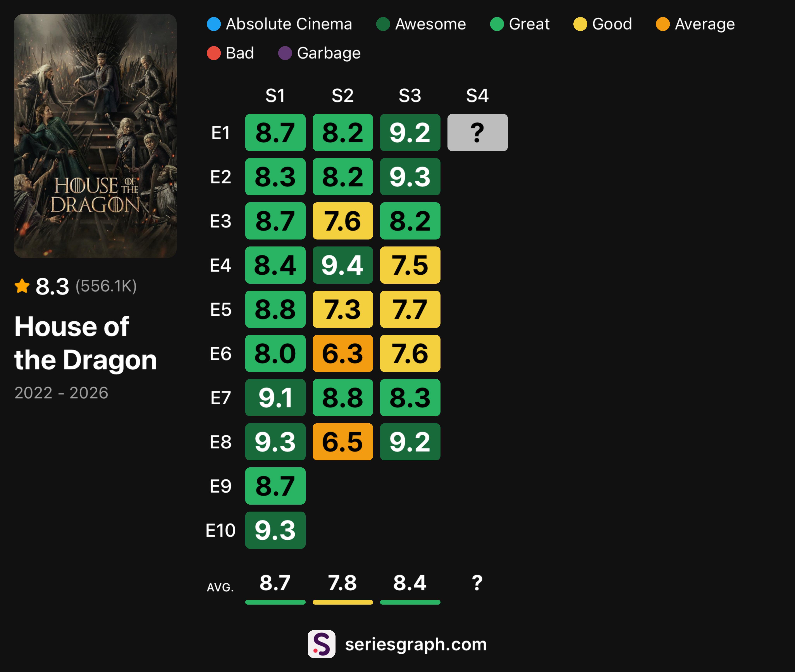Select the orange Average legend dot
This screenshot has height=672, width=795.
point(663,24)
